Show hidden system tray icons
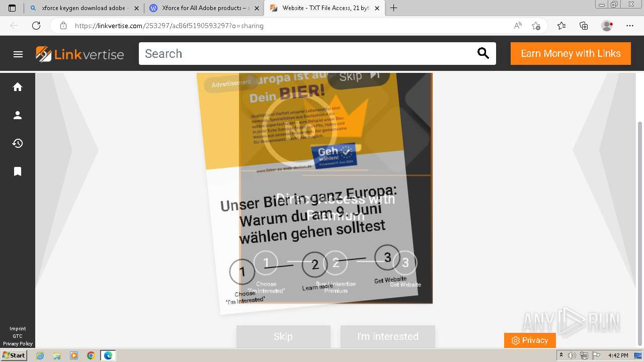This screenshot has height=362, width=644. point(561,355)
